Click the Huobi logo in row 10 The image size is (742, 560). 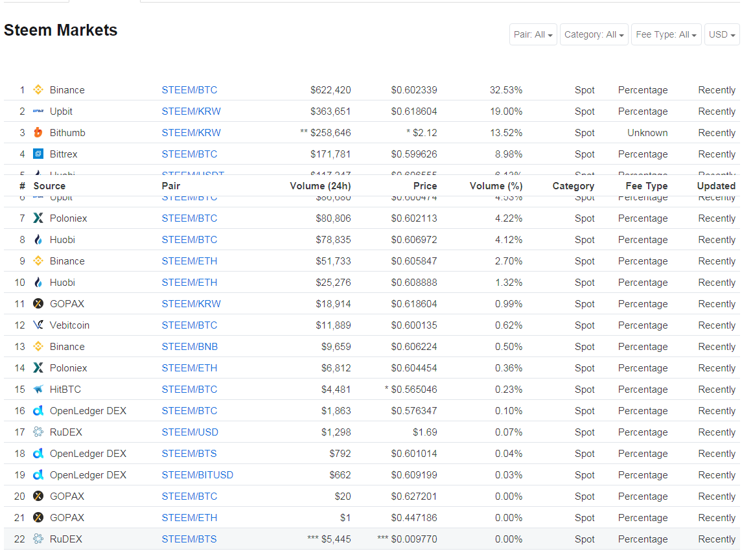(38, 282)
